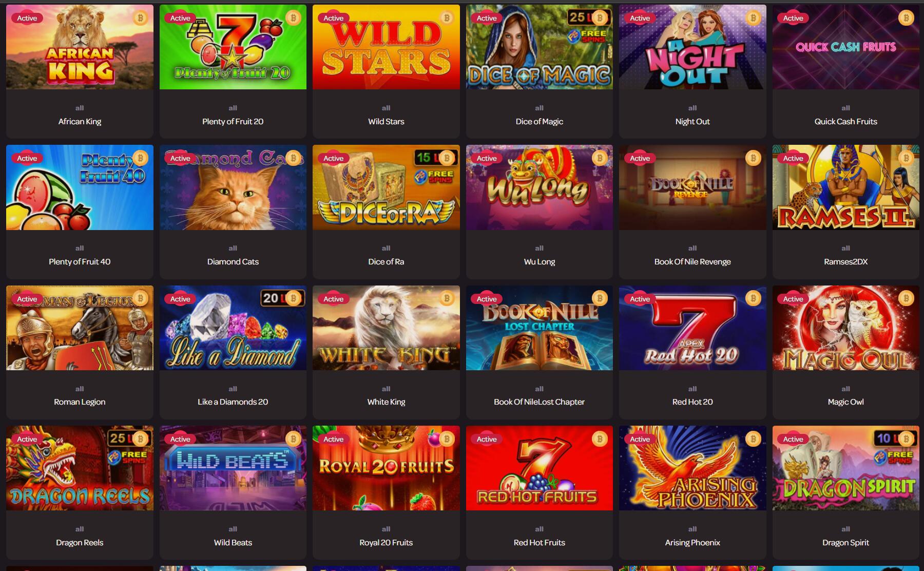Click the Royal 20 Fruits game thumbnail
The height and width of the screenshot is (571, 924).
386,468
